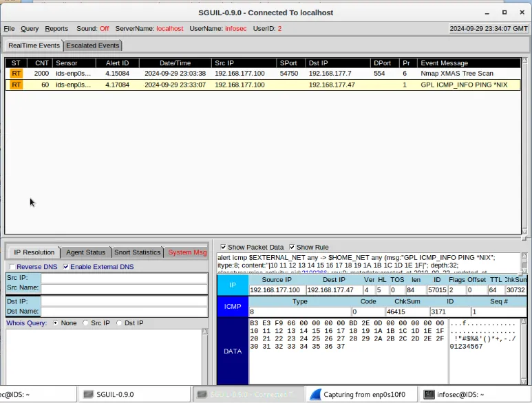Sort events by the Event Message column header

click(469, 63)
